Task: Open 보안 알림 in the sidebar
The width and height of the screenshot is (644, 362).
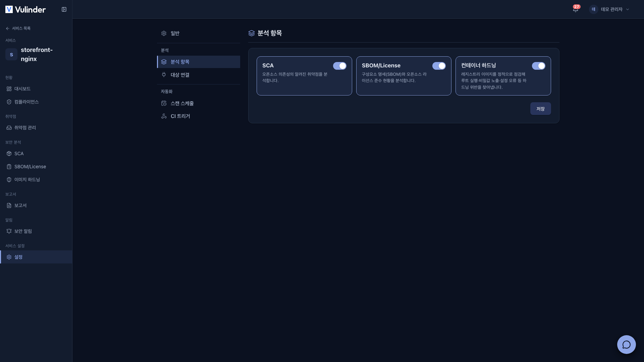Action: point(36,231)
